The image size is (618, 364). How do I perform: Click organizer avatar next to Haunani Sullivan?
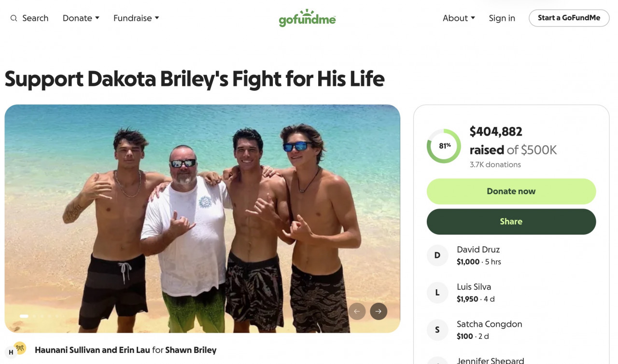click(x=11, y=352)
